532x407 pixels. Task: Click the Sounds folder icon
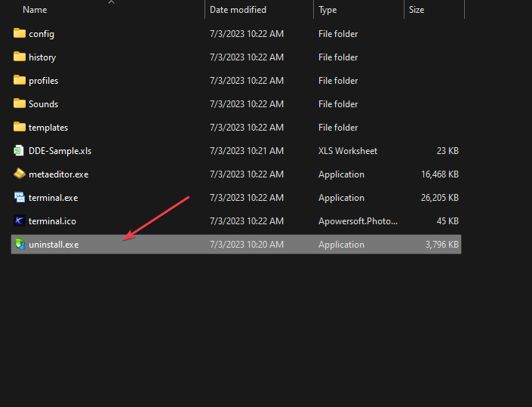coord(20,103)
